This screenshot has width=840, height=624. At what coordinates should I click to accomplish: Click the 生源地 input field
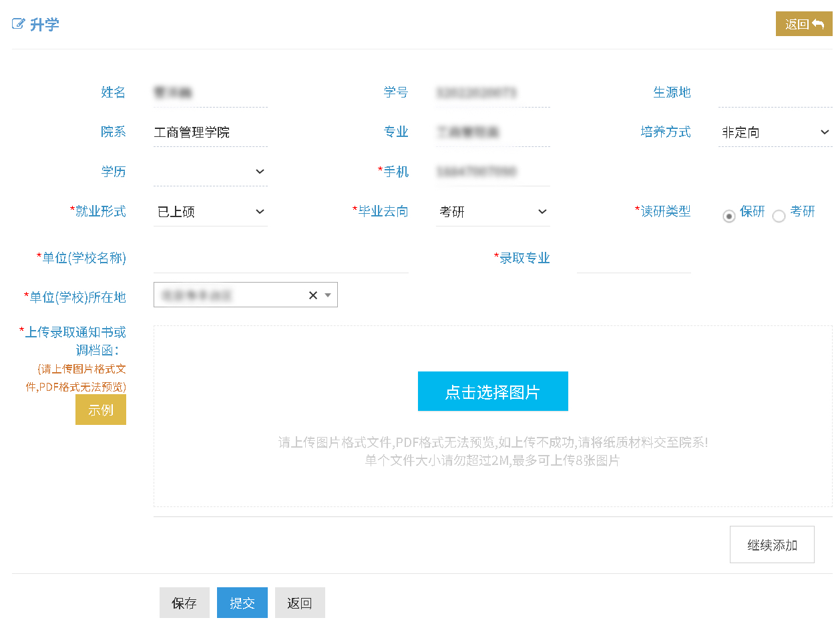[x=775, y=93]
